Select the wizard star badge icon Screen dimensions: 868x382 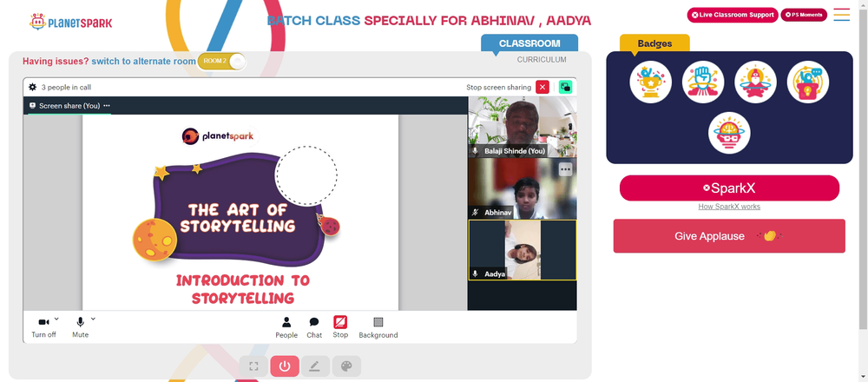pos(756,82)
